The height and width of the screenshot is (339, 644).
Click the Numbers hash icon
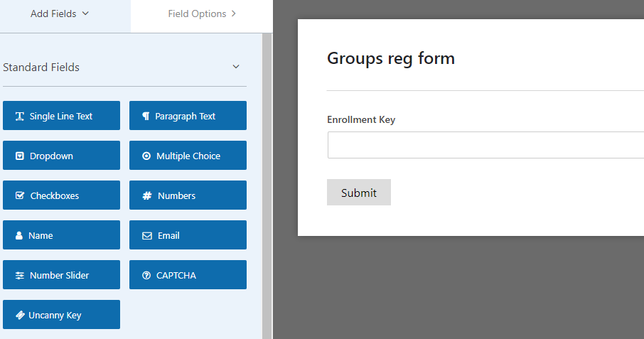click(x=147, y=195)
